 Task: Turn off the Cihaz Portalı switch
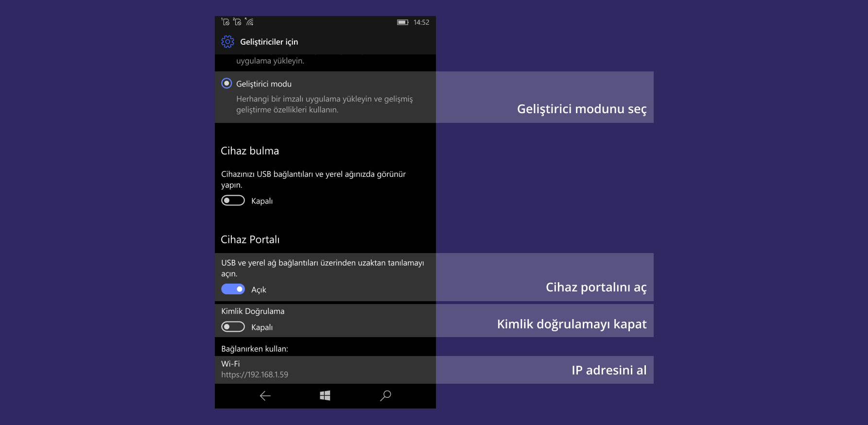[233, 289]
